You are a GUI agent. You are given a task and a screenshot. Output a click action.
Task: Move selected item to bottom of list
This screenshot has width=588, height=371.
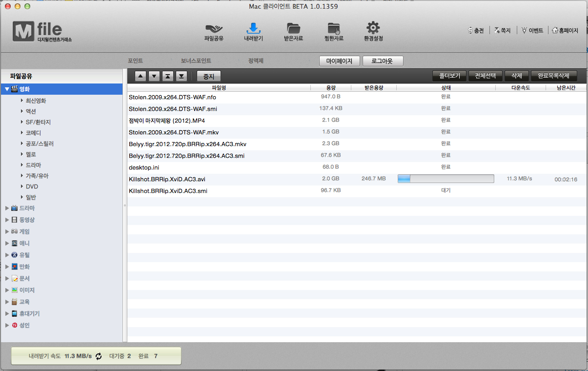[181, 76]
